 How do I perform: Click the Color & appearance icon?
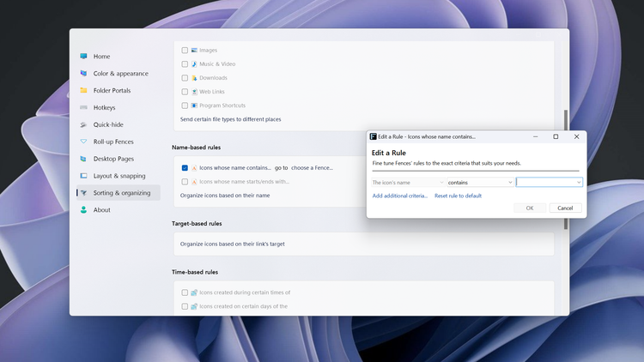(83, 74)
